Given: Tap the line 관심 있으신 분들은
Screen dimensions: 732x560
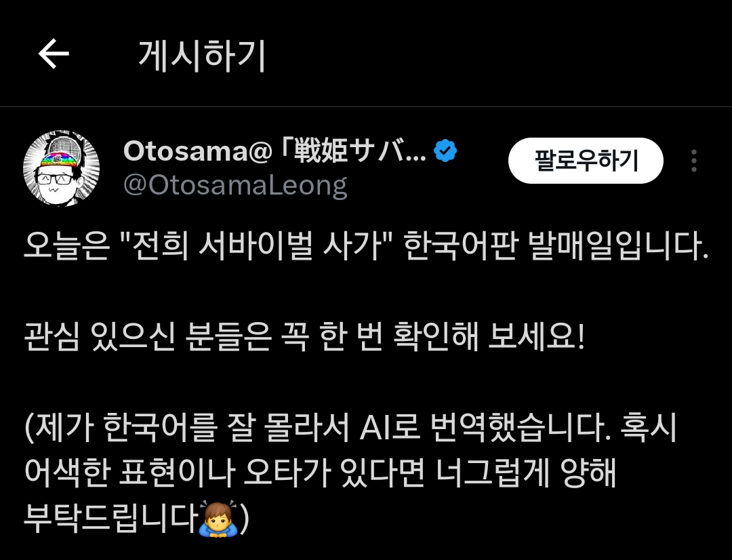Looking at the screenshot, I should pos(148,337).
